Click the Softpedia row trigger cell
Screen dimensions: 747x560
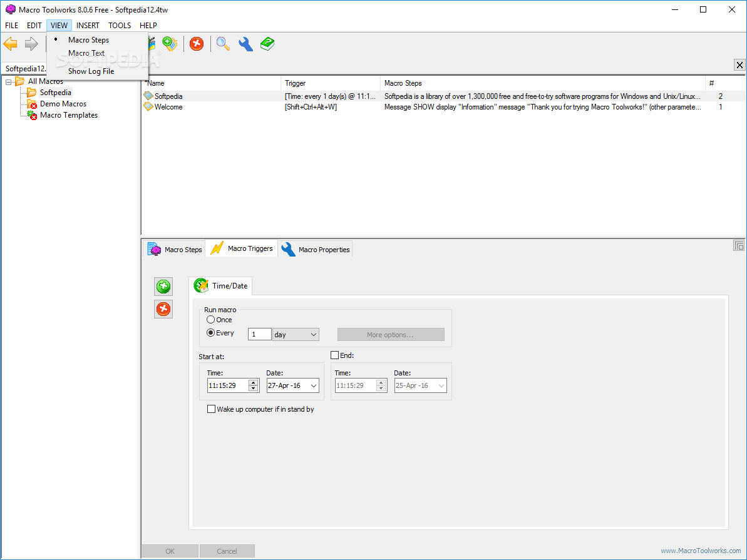point(330,96)
